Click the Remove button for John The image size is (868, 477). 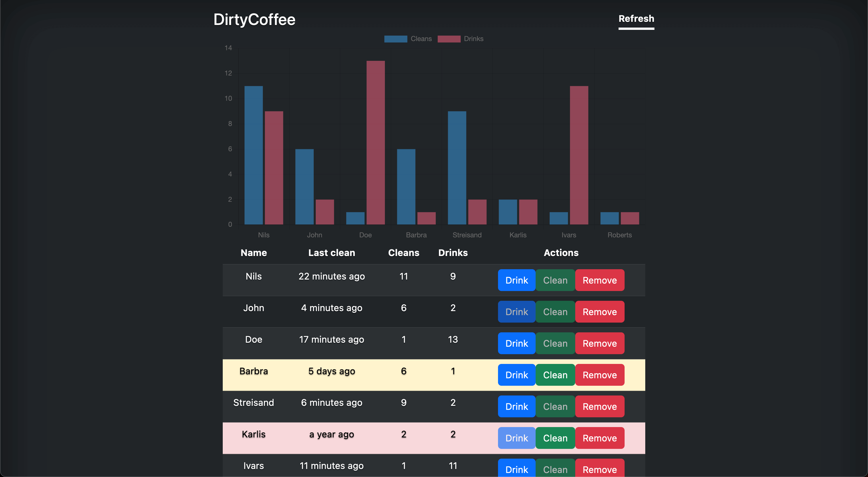point(599,311)
